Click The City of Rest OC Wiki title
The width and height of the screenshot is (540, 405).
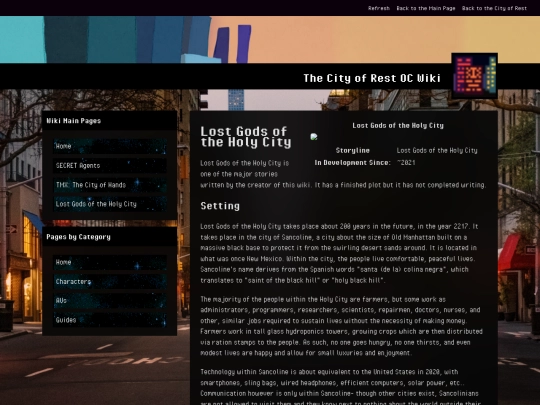[x=372, y=78]
